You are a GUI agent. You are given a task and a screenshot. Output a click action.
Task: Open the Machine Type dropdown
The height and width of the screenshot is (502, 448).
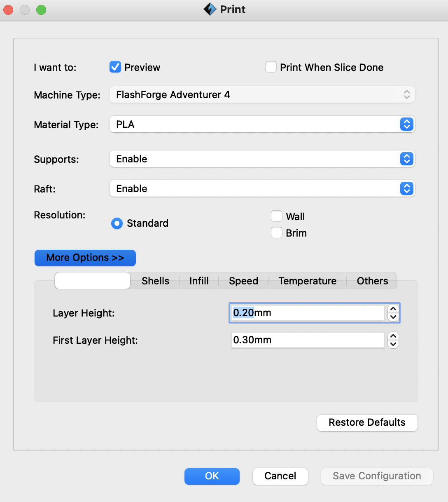262,94
